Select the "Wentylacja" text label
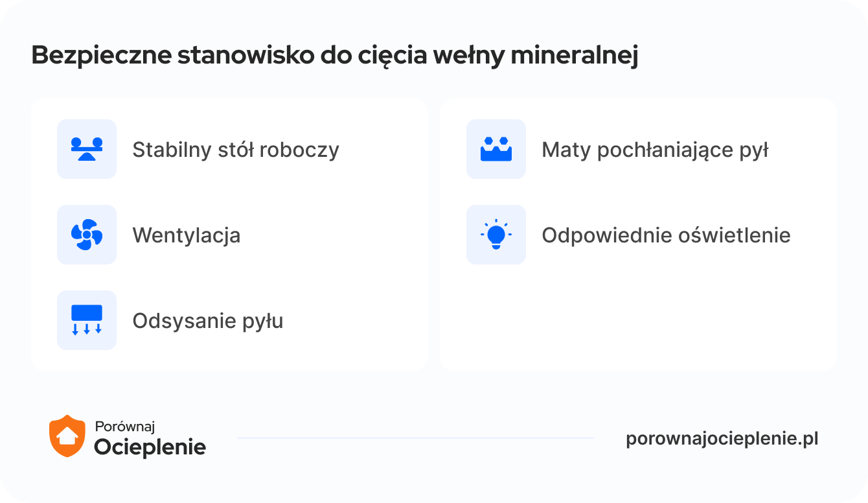Screen dimensions: 868x503 pos(187,235)
